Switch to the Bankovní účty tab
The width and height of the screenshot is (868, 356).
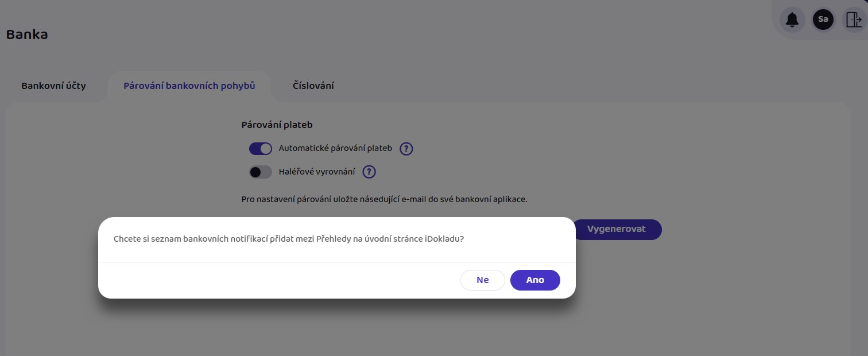pyautogui.click(x=54, y=86)
